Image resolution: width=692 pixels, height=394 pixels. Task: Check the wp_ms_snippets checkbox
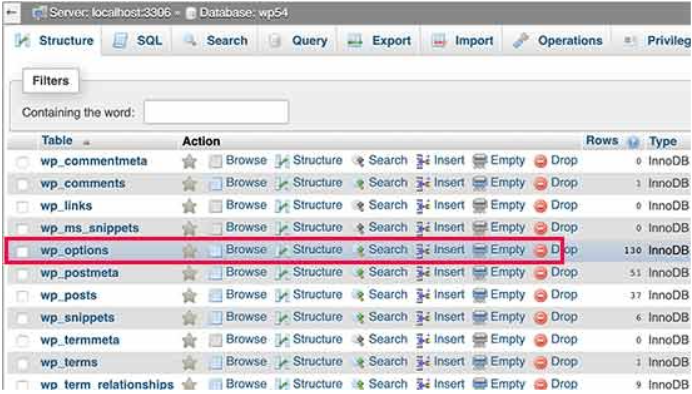pos(22,229)
